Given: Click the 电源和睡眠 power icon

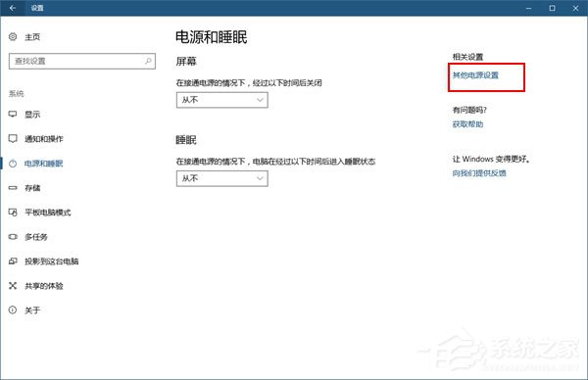Looking at the screenshot, I should point(13,164).
